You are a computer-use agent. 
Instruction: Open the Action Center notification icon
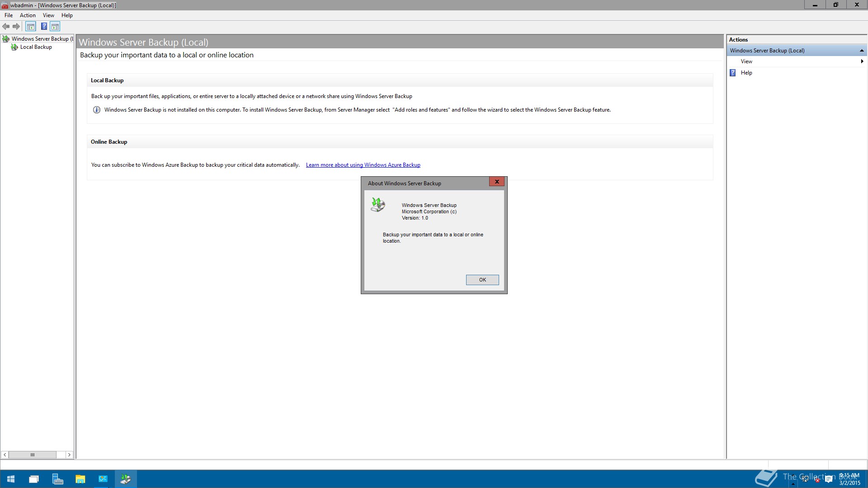pyautogui.click(x=829, y=479)
